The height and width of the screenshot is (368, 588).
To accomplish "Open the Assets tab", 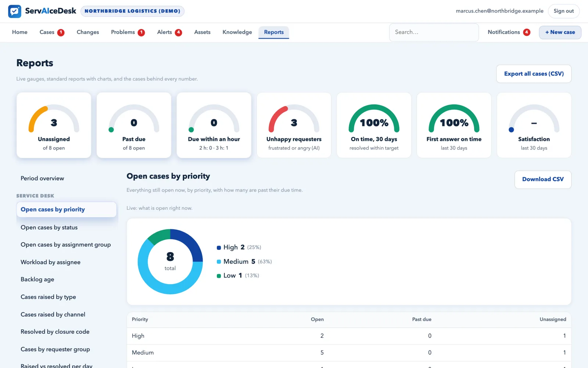I will [202, 32].
